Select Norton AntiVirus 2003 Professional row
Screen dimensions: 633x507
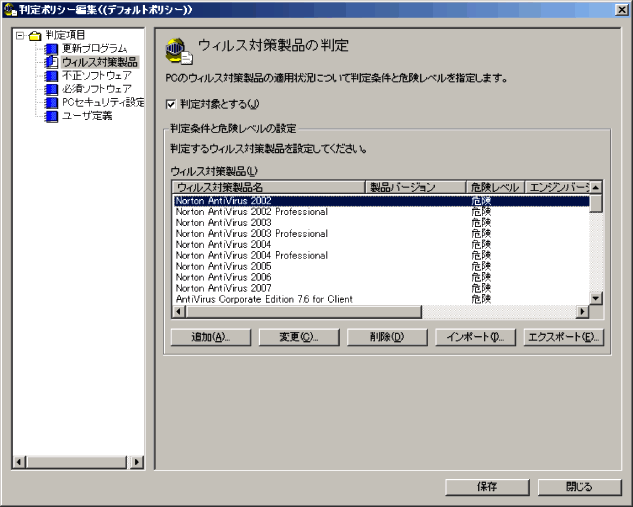381,233
